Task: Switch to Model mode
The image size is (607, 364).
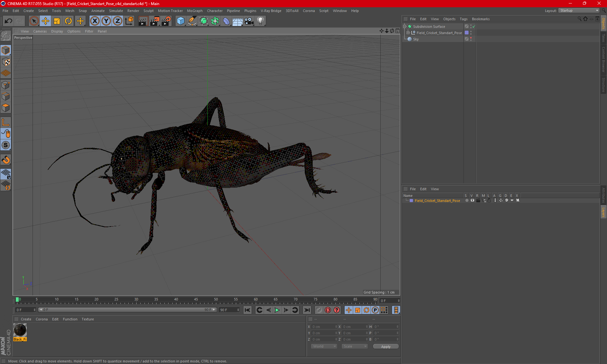Action: point(6,50)
